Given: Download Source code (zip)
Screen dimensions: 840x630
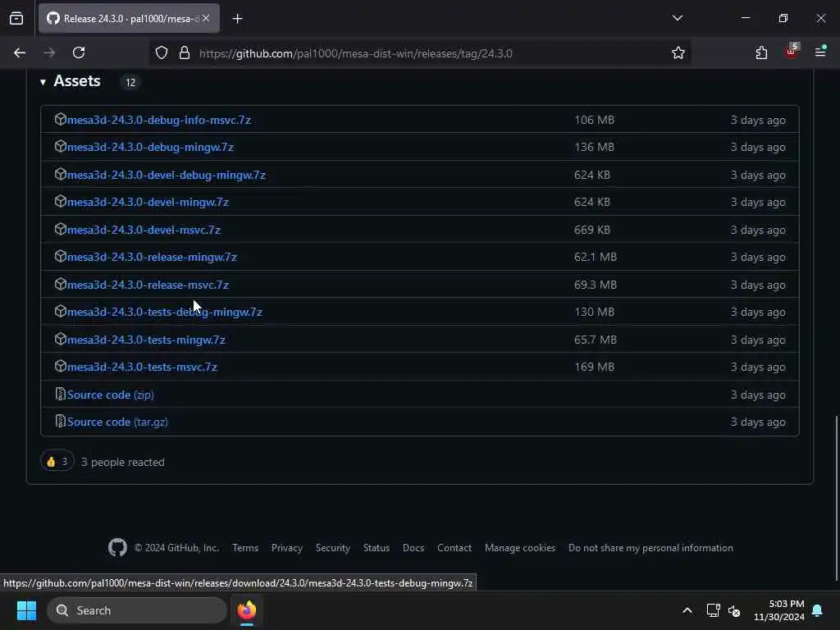Looking at the screenshot, I should (x=111, y=395).
